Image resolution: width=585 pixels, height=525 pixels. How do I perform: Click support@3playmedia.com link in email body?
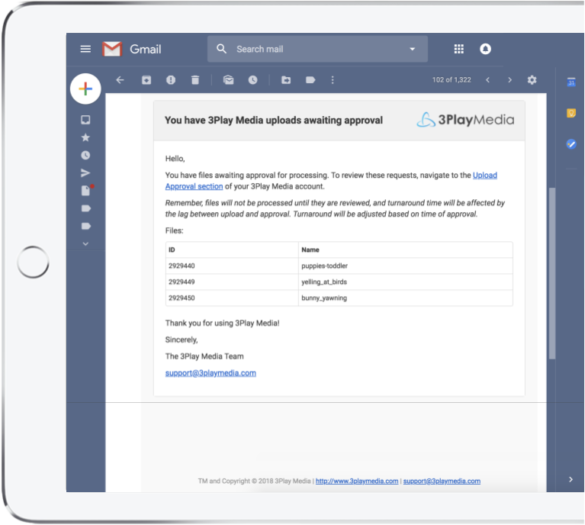[x=210, y=373]
